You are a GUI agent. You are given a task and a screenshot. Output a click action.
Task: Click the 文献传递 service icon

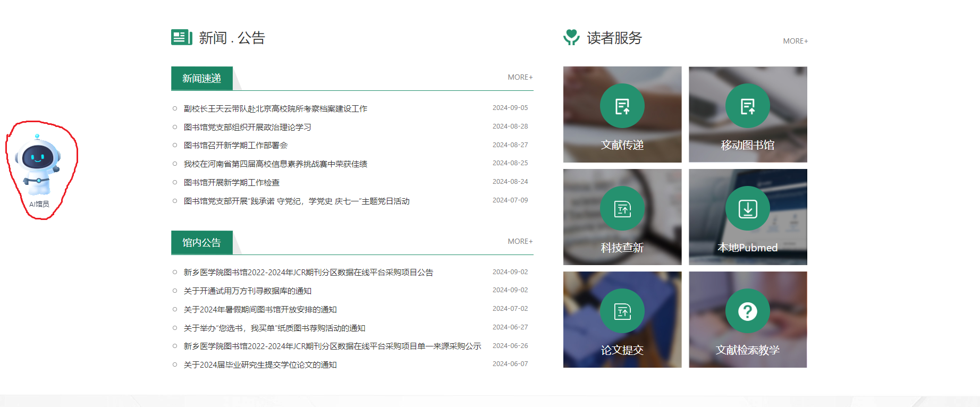[622, 106]
